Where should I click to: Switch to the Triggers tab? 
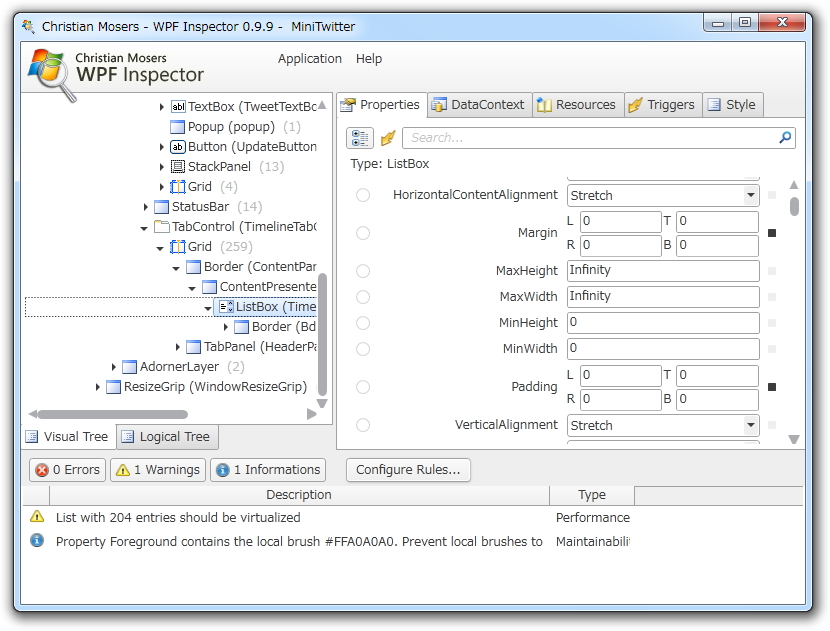click(x=663, y=105)
